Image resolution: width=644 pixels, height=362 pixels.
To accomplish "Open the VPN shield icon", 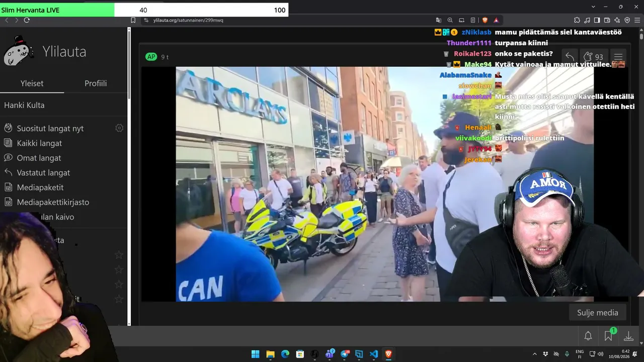I will (627, 20).
